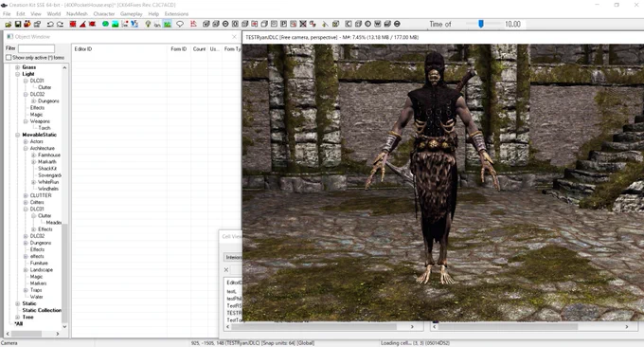Open the NavMesh menu
The width and height of the screenshot is (644, 347).
[78, 14]
